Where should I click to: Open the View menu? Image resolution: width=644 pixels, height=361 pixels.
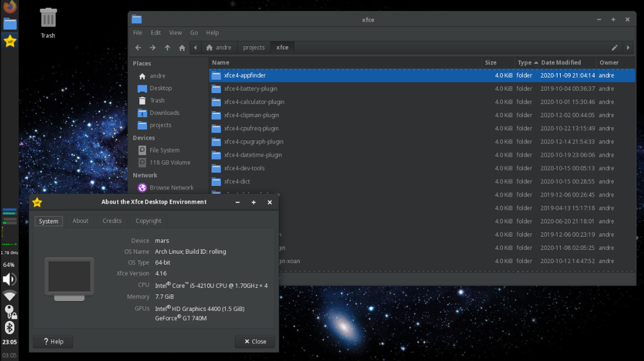click(x=175, y=32)
